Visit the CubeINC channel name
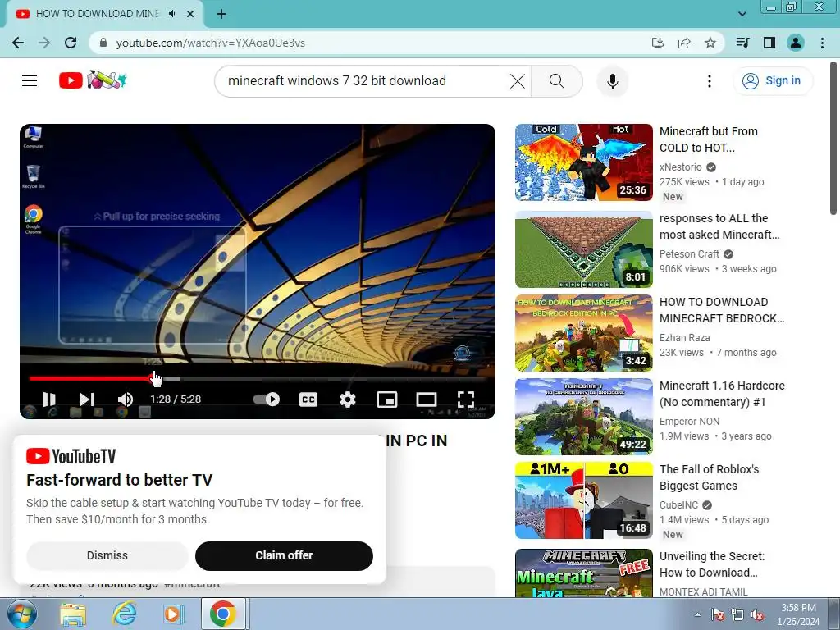 click(x=678, y=504)
